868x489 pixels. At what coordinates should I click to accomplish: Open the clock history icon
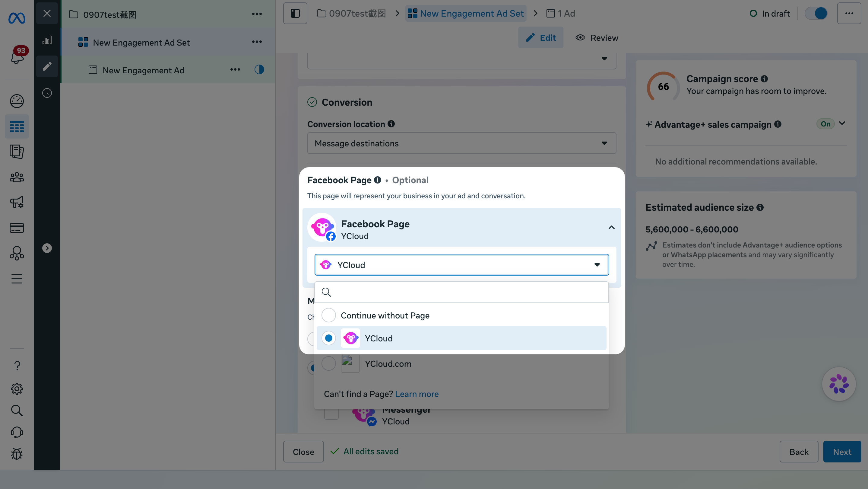(x=47, y=93)
